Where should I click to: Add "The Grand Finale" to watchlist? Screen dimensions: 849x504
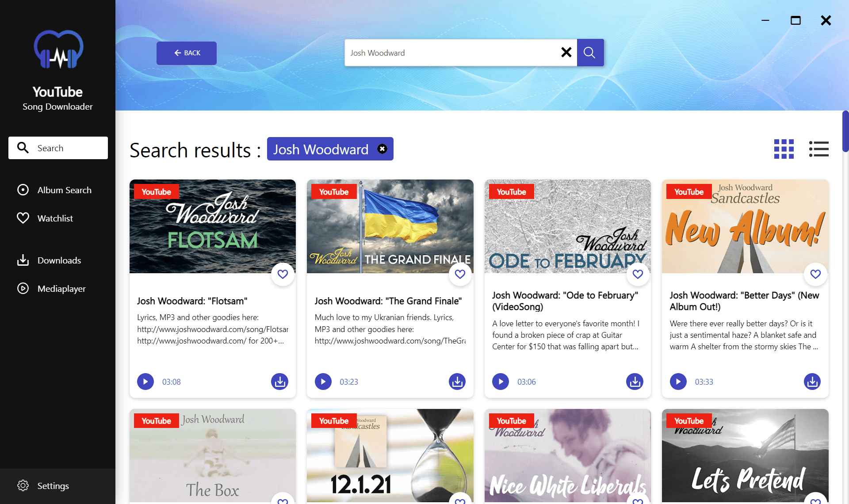tap(460, 274)
